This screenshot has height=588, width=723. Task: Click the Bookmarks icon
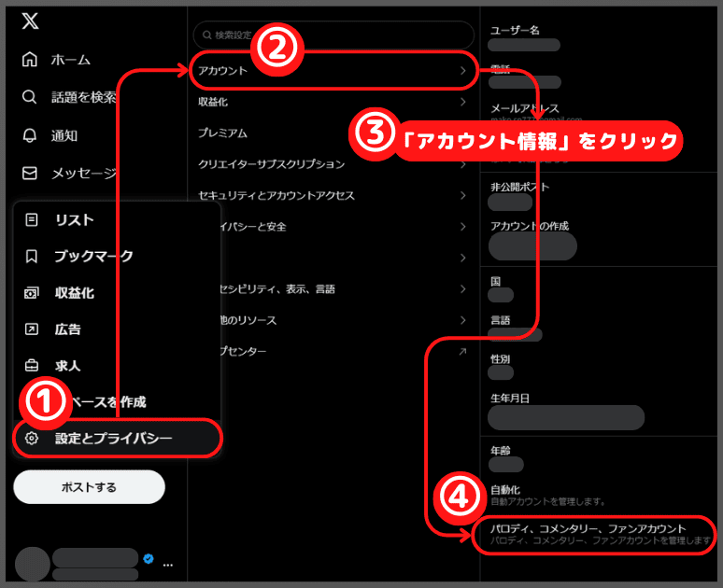click(32, 256)
